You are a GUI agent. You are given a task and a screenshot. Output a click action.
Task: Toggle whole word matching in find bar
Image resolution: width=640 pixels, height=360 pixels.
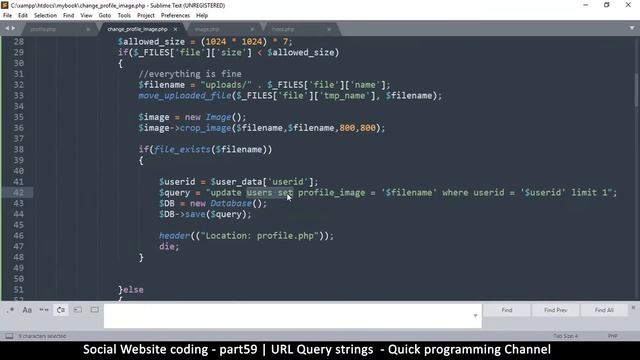44,310
